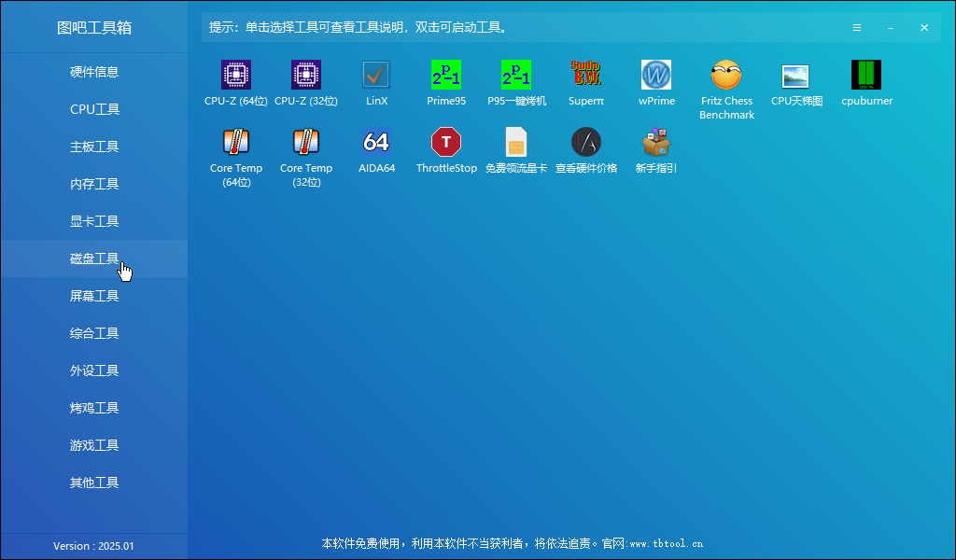Click the 免费领流量卡 SIM card icon

click(x=516, y=142)
